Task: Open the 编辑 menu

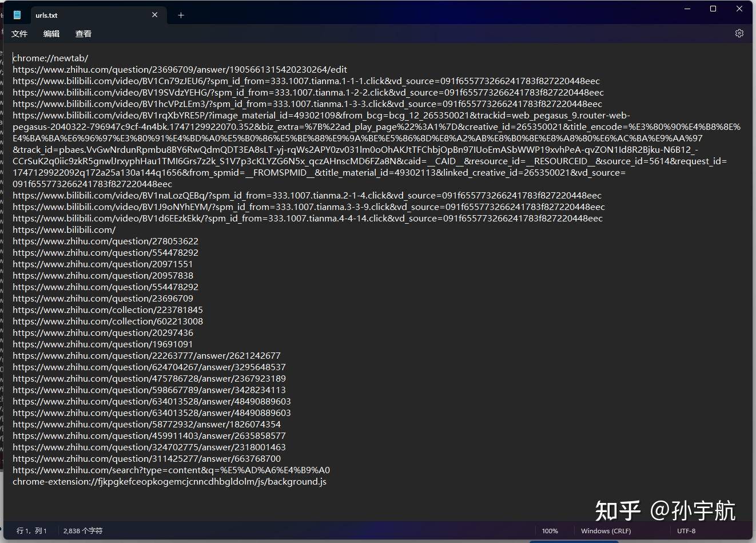Action: [x=51, y=34]
